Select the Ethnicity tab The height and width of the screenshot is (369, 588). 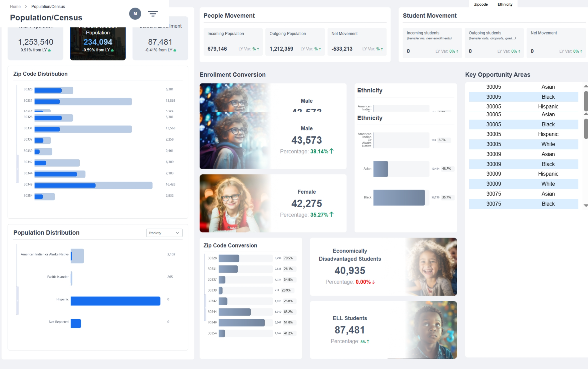click(x=505, y=4)
